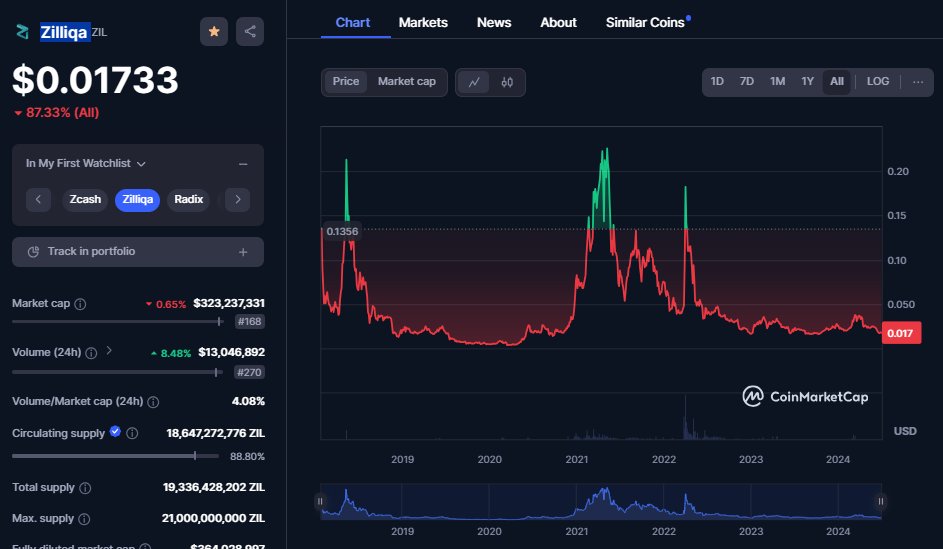The width and height of the screenshot is (943, 549).
Task: Set chart range to All
Action: (837, 81)
